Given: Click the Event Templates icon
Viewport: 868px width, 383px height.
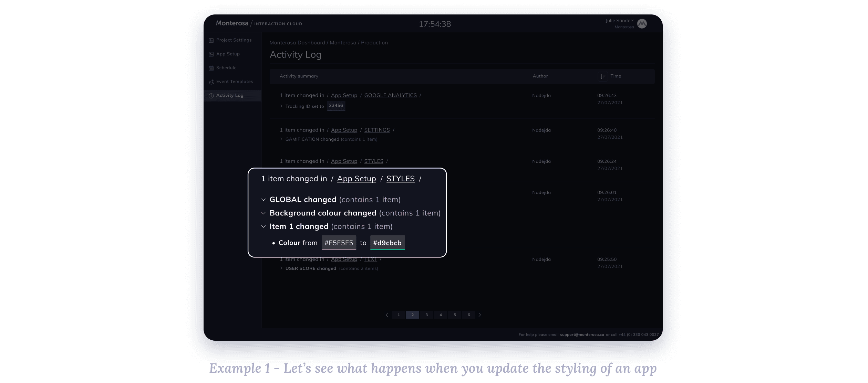Looking at the screenshot, I should [x=211, y=82].
